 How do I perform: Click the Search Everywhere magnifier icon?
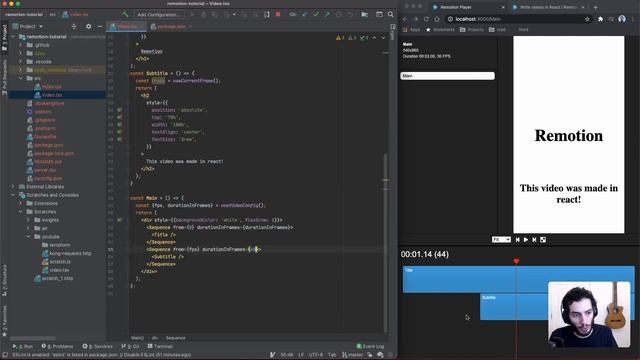(x=391, y=14)
